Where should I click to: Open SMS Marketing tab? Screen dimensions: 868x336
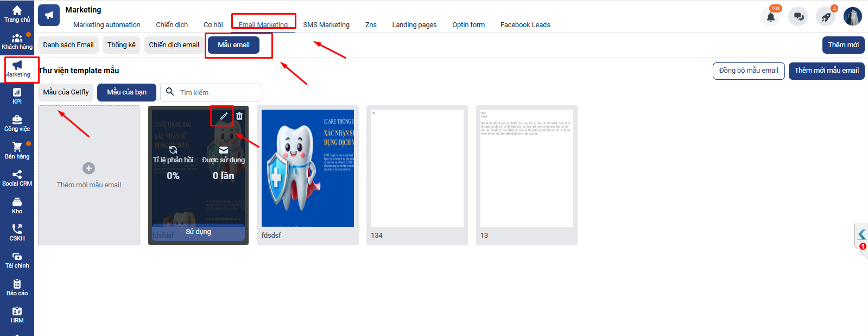tap(326, 25)
